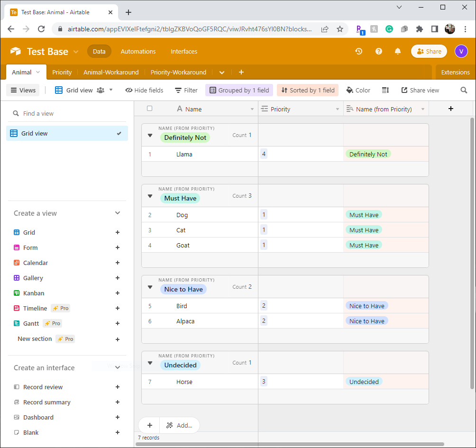Open base history clock icon
Image resolution: width=476 pixels, height=448 pixels.
pos(359,51)
